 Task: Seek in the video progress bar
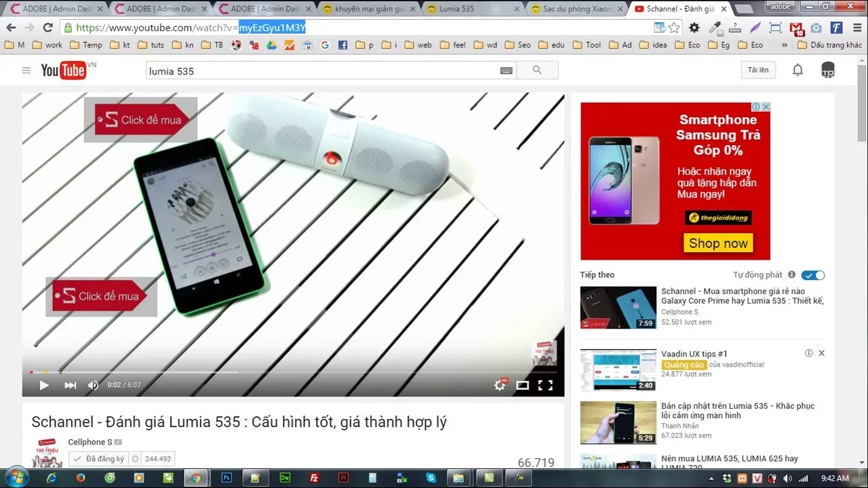pyautogui.click(x=293, y=372)
